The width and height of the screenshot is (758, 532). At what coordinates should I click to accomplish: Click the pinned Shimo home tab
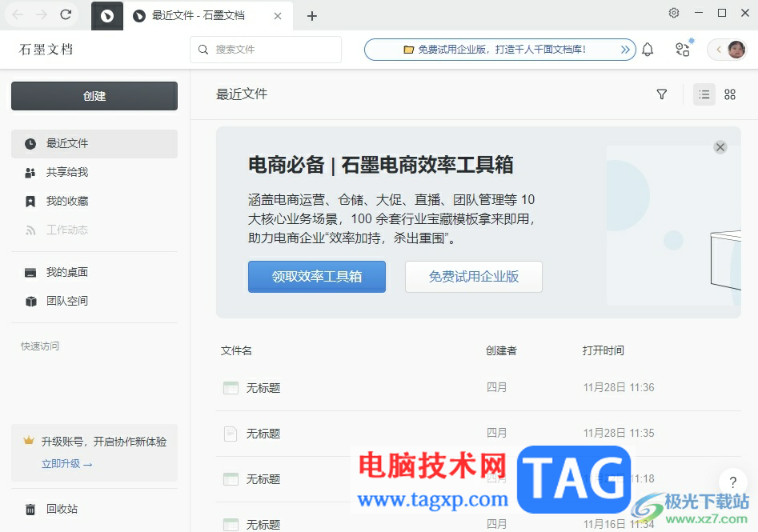point(107,16)
